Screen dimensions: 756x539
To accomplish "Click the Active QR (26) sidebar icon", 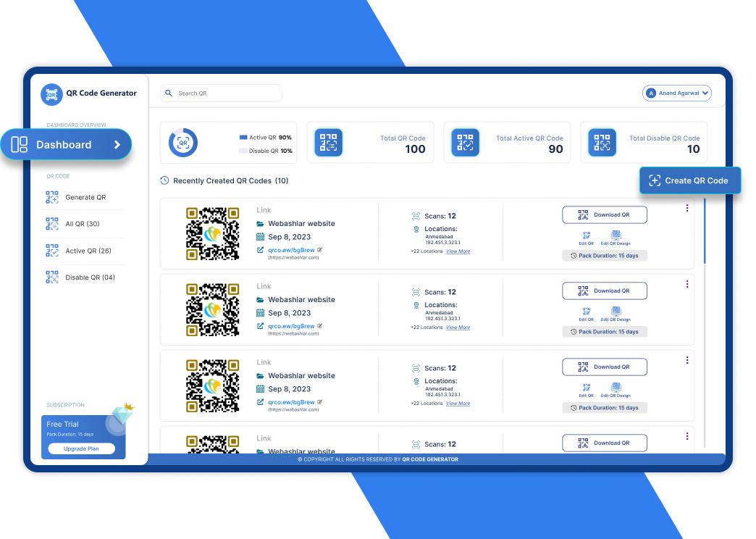I will click(52, 251).
